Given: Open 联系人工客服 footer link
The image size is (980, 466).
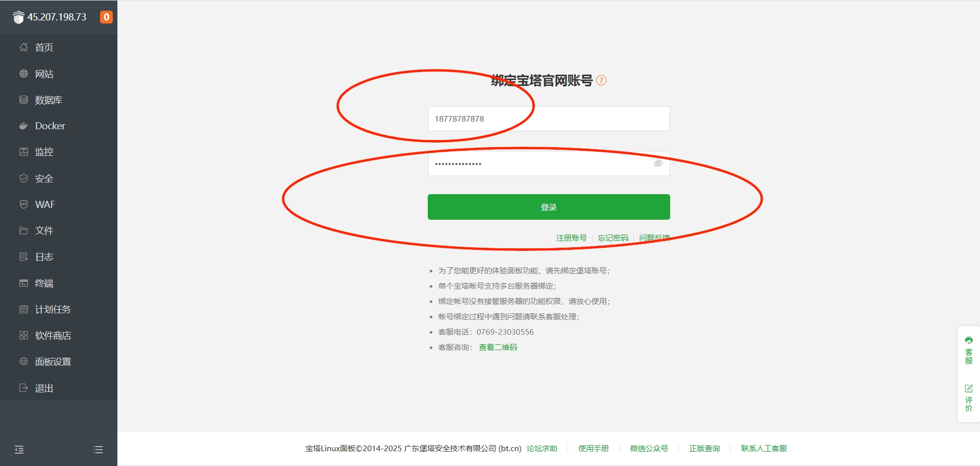Looking at the screenshot, I should click(x=764, y=449).
